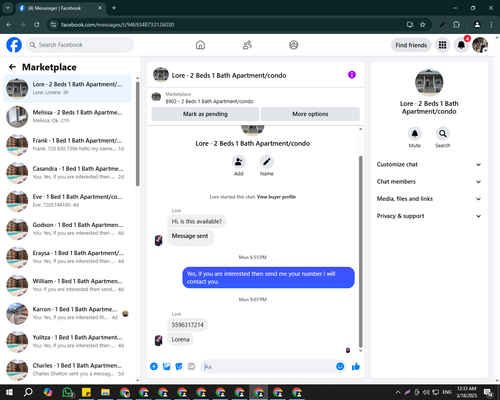The width and height of the screenshot is (500, 400).
Task: Open WhatsApp from the taskbar
Action: pyautogui.click(x=67, y=392)
